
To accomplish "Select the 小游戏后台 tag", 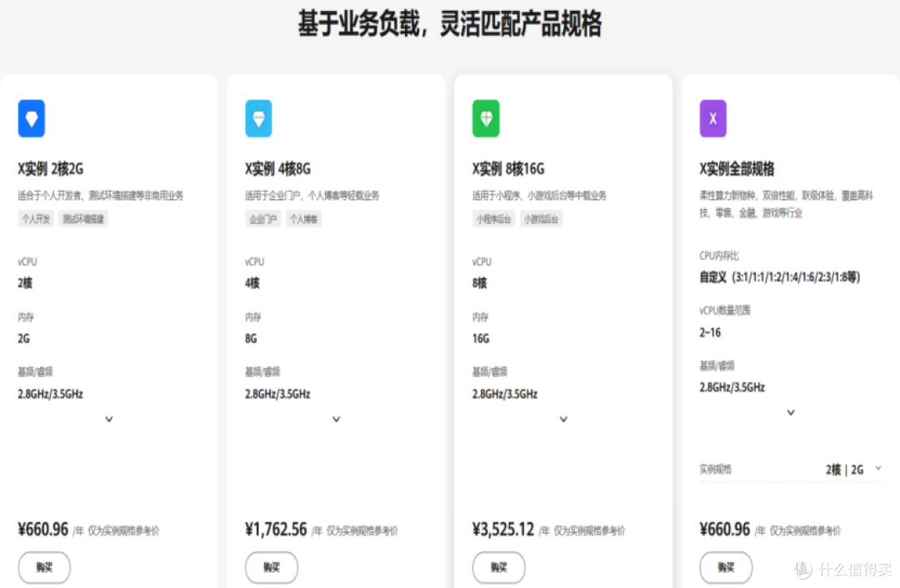I will coord(542,219).
